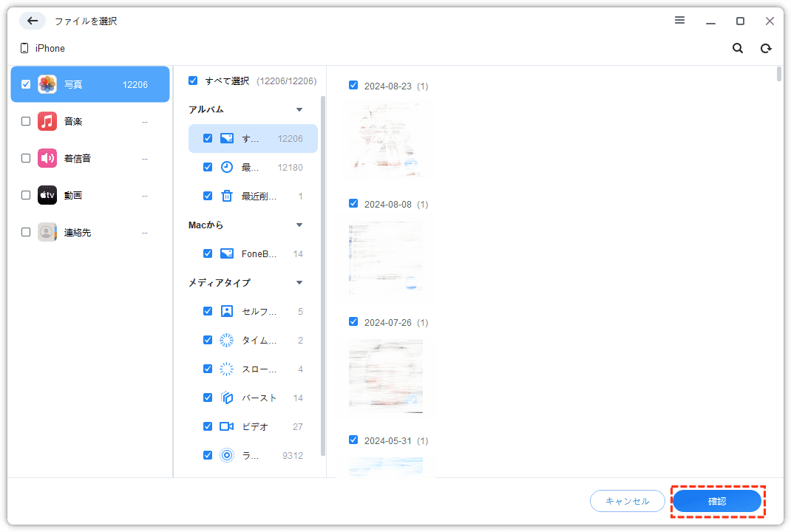Screen dimensions: 791x532
Task: Click the 確認 button
Action: (x=716, y=501)
